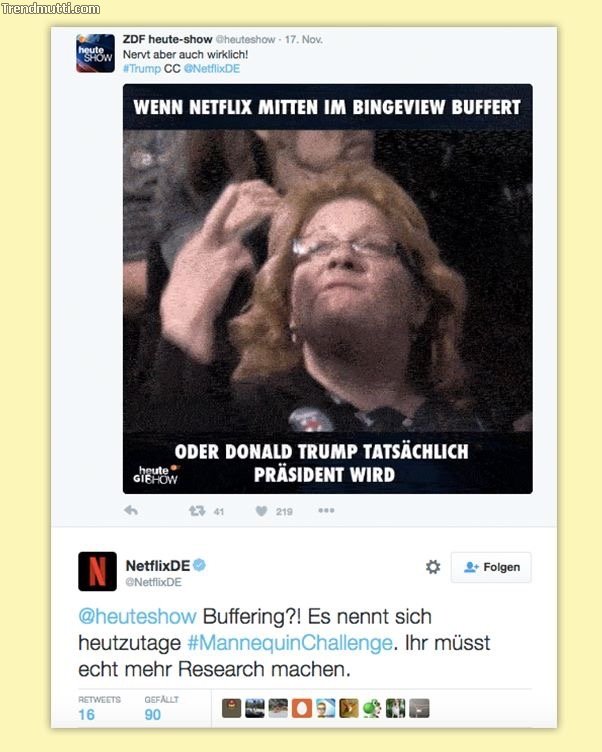Screen dimensions: 602x752
Task: Open the gear settings icon beside Folgen
Action: coord(433,567)
